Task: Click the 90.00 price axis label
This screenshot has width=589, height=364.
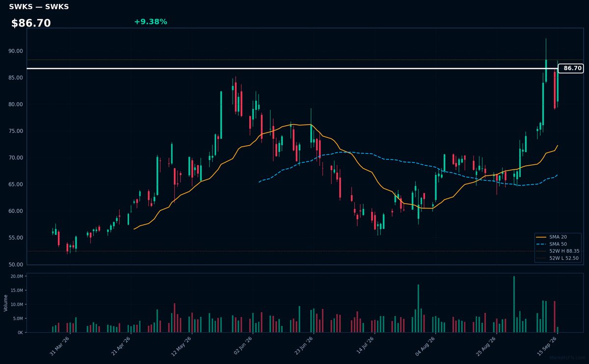Action: click(16, 51)
